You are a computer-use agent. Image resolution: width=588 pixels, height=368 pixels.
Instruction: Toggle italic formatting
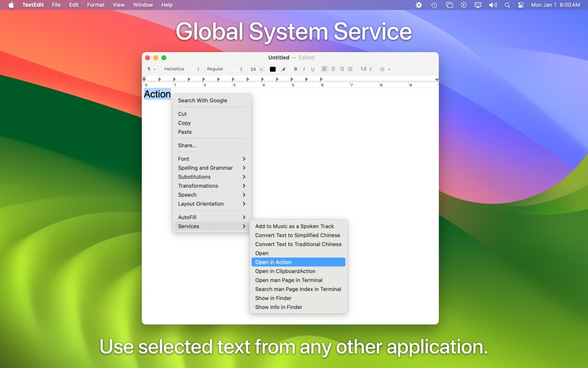[304, 69]
